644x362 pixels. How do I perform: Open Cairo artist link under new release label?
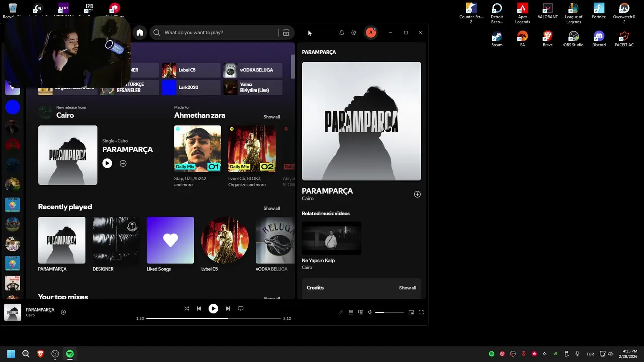pos(65,115)
